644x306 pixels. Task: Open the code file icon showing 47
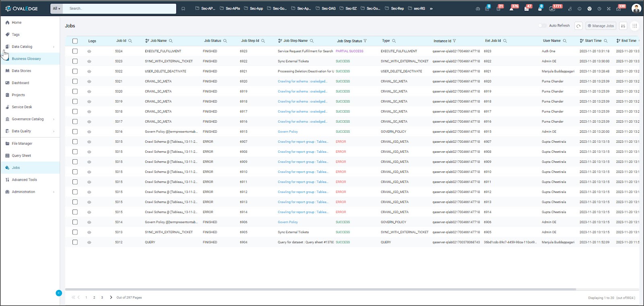pos(527,8)
